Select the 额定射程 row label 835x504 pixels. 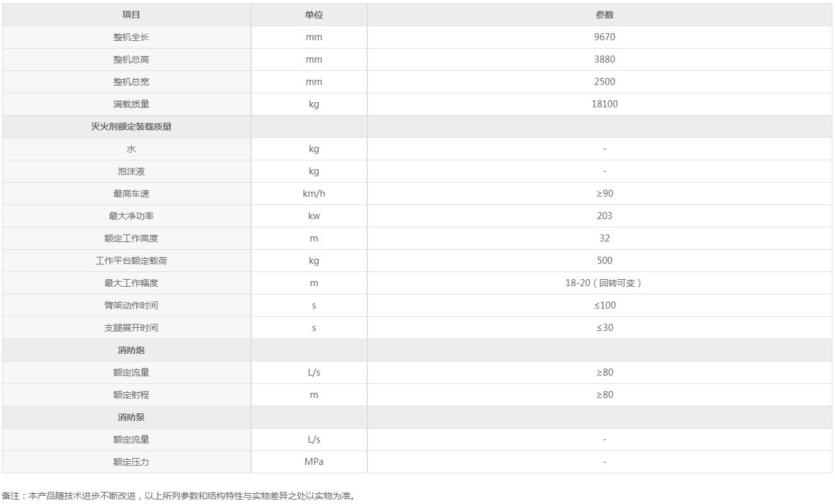tap(131, 395)
